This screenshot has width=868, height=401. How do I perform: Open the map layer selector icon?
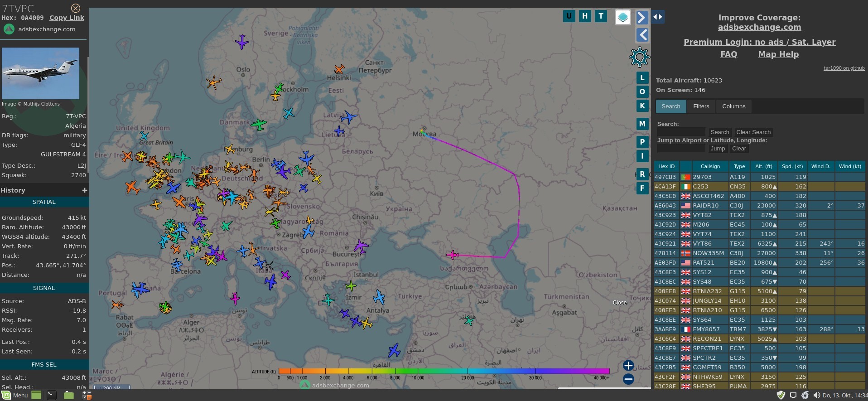[x=623, y=17]
